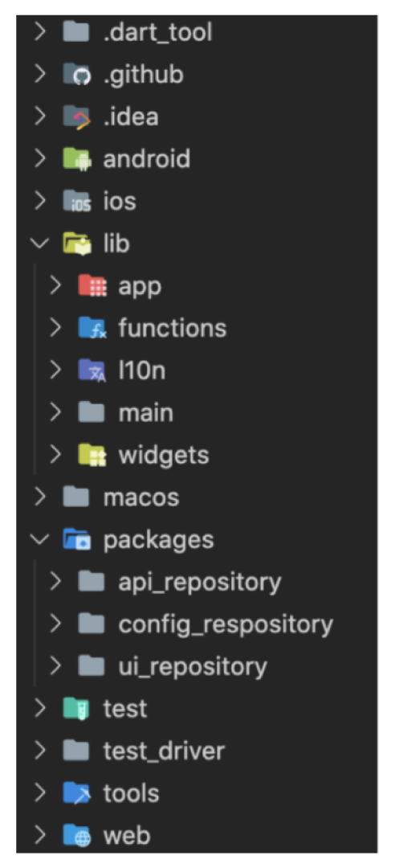Click the tools folder icon
399x868 pixels.
tap(76, 793)
